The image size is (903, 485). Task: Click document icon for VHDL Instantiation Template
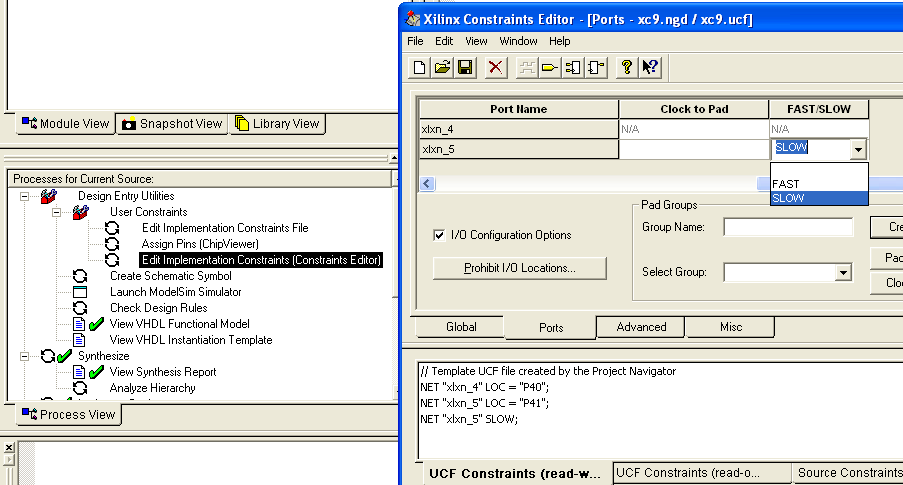pos(79,340)
